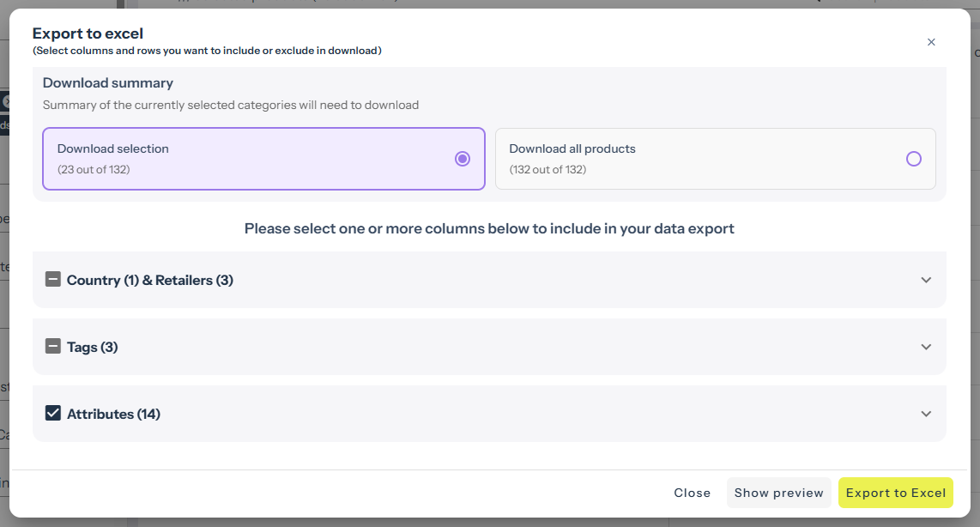980x527 pixels.
Task: Toggle the Country & Retailers checkbox
Action: (x=53, y=280)
